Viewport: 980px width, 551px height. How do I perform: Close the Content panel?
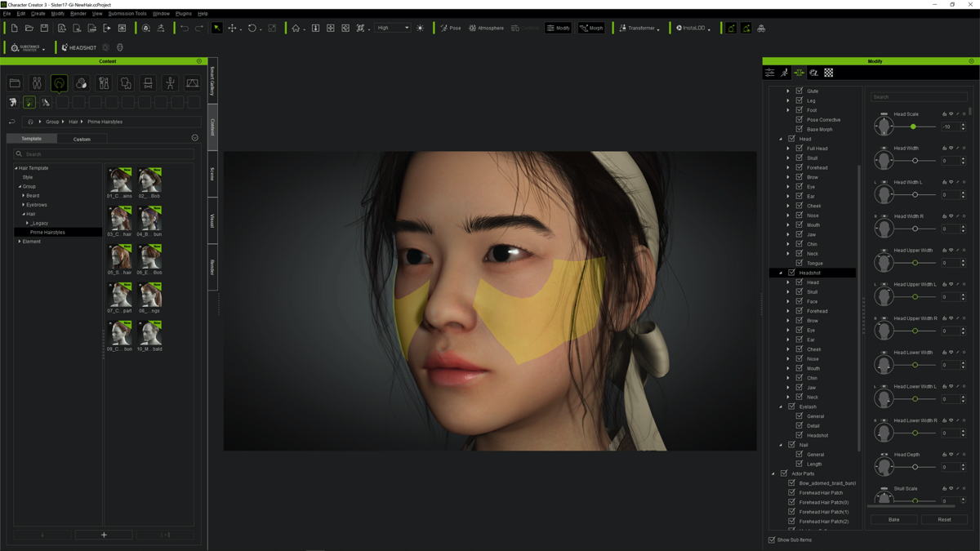[199, 61]
